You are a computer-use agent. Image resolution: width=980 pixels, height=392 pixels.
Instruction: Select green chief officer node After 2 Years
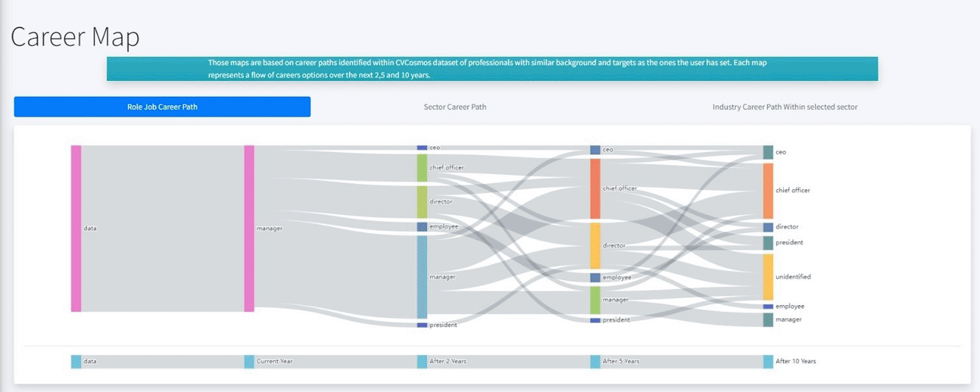[x=422, y=168]
